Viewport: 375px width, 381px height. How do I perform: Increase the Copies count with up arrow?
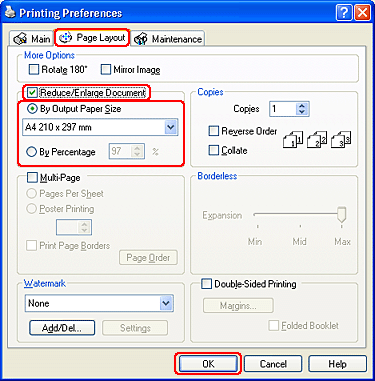(302, 106)
